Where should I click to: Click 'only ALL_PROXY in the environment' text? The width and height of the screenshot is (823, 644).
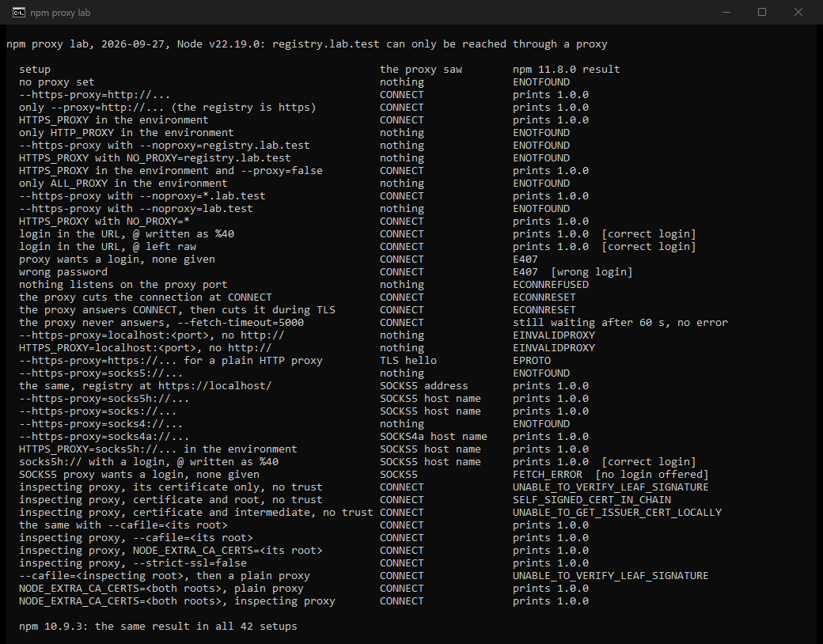pos(123,184)
